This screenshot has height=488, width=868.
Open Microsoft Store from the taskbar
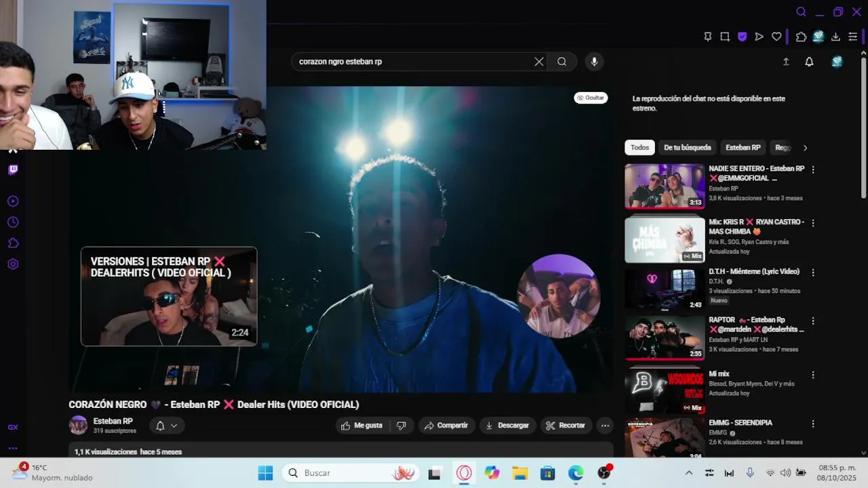click(x=547, y=473)
